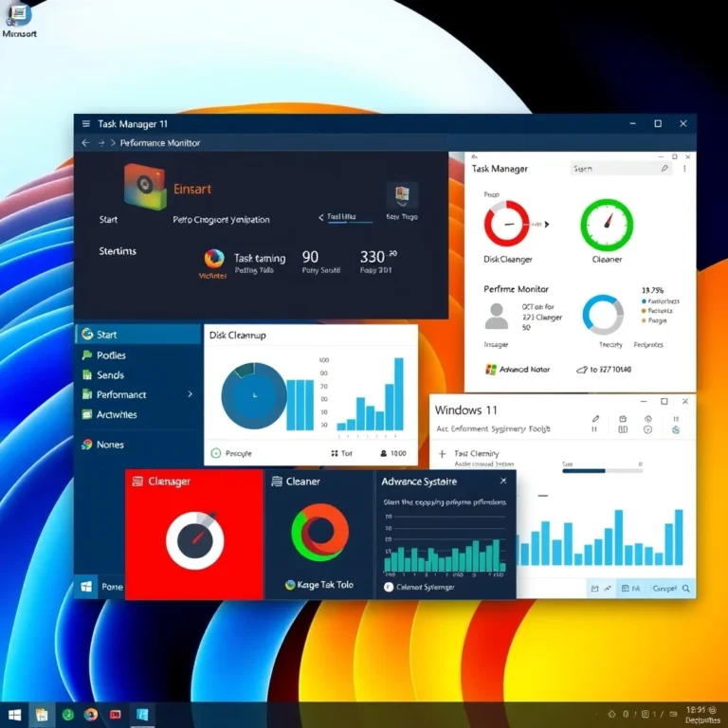
Task: Select Nones in the left sidebar
Action: tap(109, 445)
